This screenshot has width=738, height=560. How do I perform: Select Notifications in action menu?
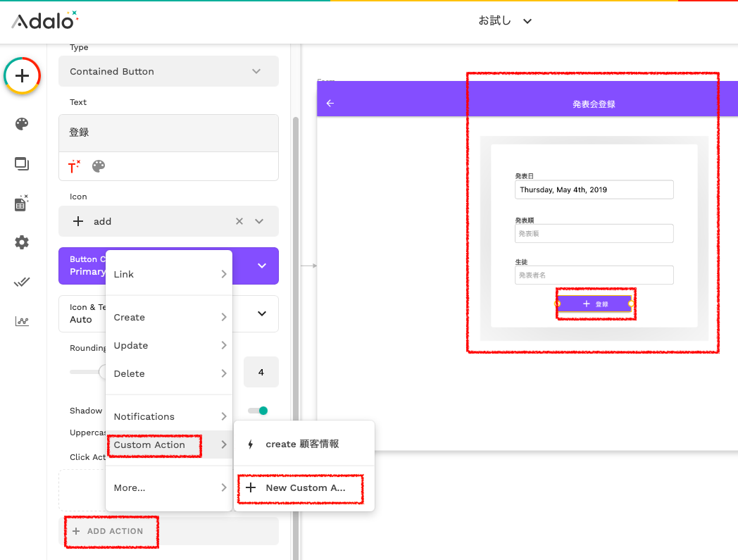(x=169, y=416)
